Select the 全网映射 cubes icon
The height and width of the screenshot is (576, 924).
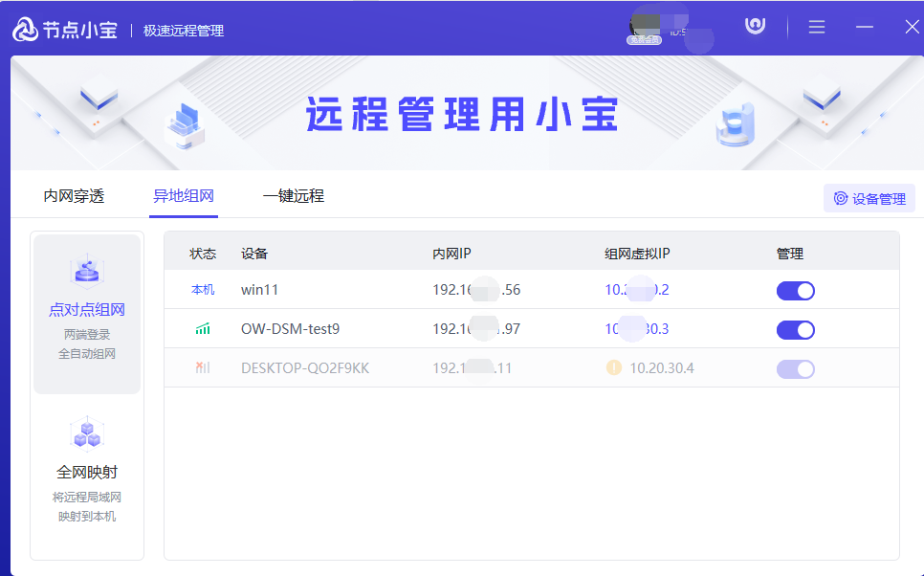87,433
